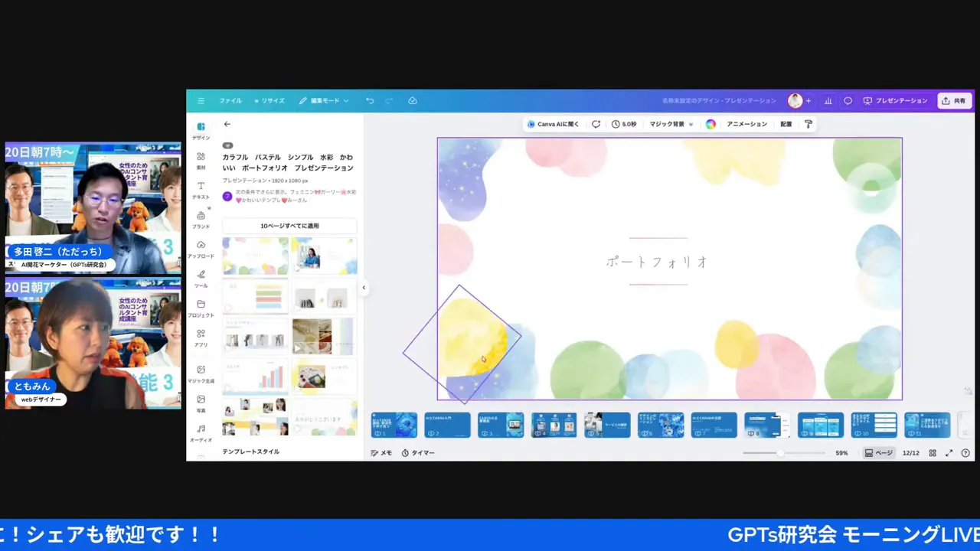The height and width of the screenshot is (551, 980).
Task: Open the color wheel in the toolbar
Action: pos(711,124)
